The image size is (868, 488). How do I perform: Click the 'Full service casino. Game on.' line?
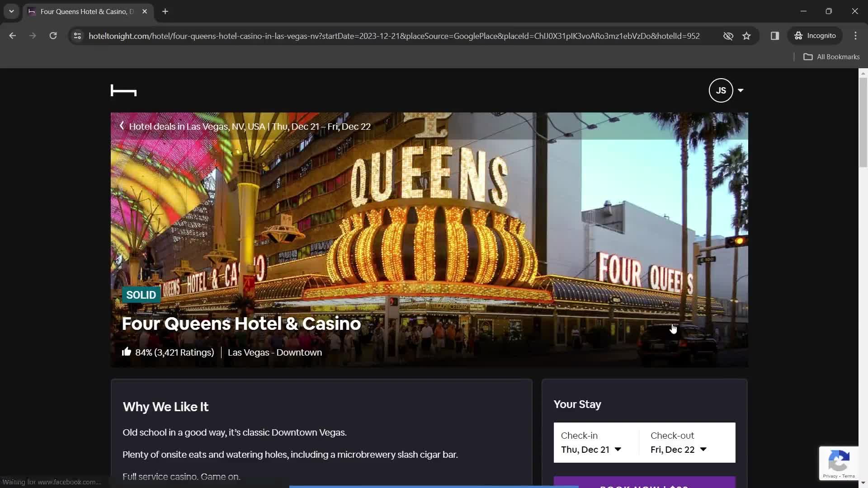point(181,477)
